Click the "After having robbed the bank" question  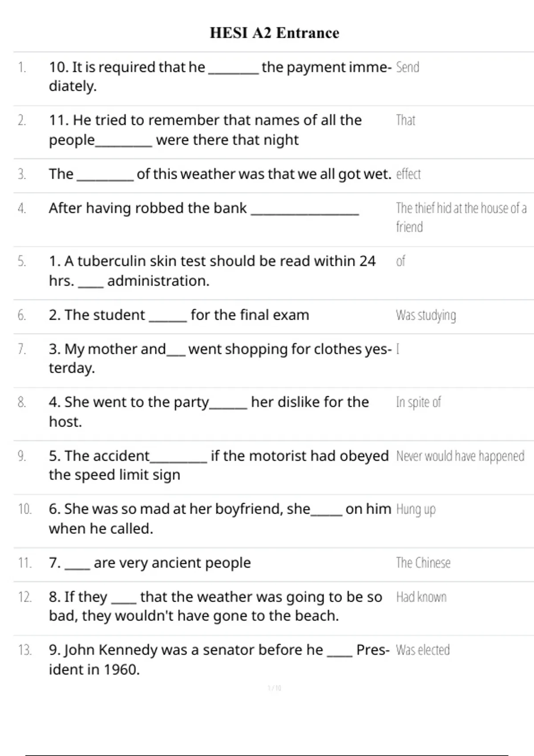(x=203, y=208)
